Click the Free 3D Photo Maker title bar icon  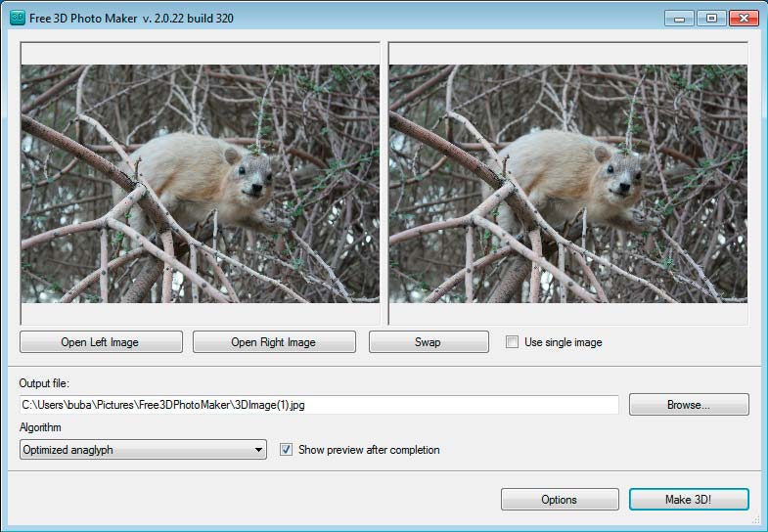[18, 19]
